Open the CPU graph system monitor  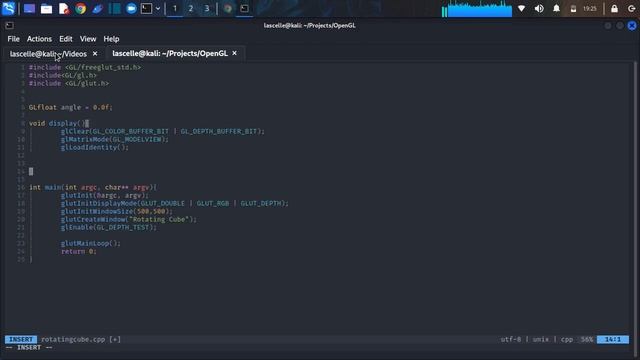coord(477,9)
